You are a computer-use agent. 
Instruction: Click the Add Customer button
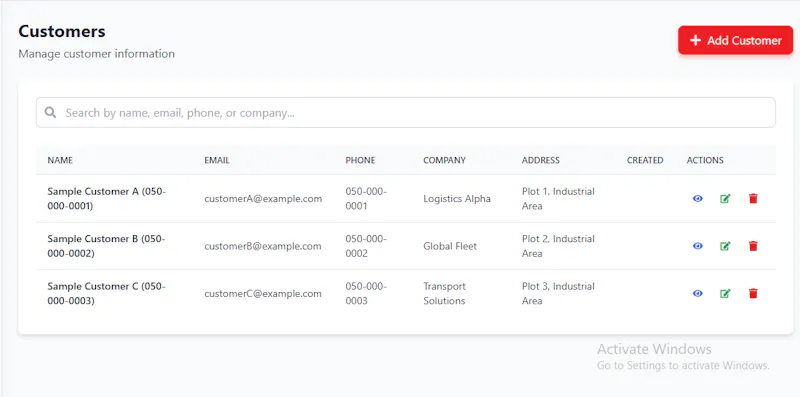click(735, 40)
